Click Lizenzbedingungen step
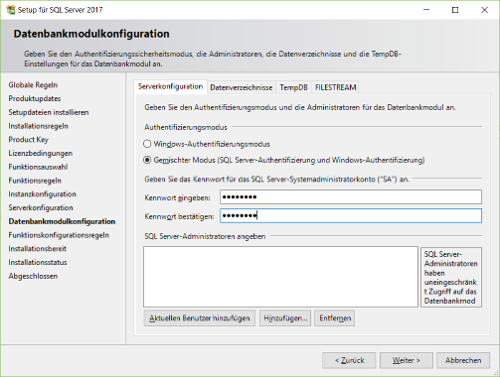Viewport: 500px width, 377px height. click(40, 153)
